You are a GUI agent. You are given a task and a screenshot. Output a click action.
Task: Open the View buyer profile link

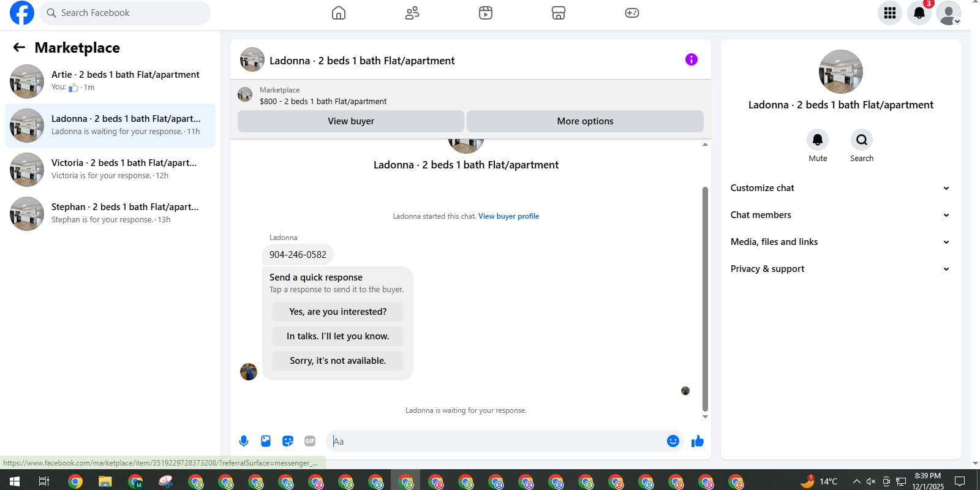(x=509, y=216)
